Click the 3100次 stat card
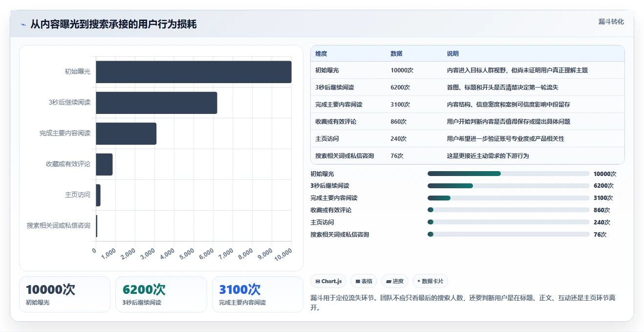 [258, 294]
